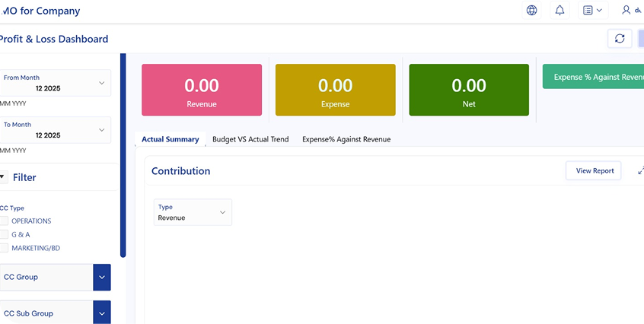Image resolution: width=644 pixels, height=324 pixels.
Task: Click the View Report button
Action: tap(595, 171)
